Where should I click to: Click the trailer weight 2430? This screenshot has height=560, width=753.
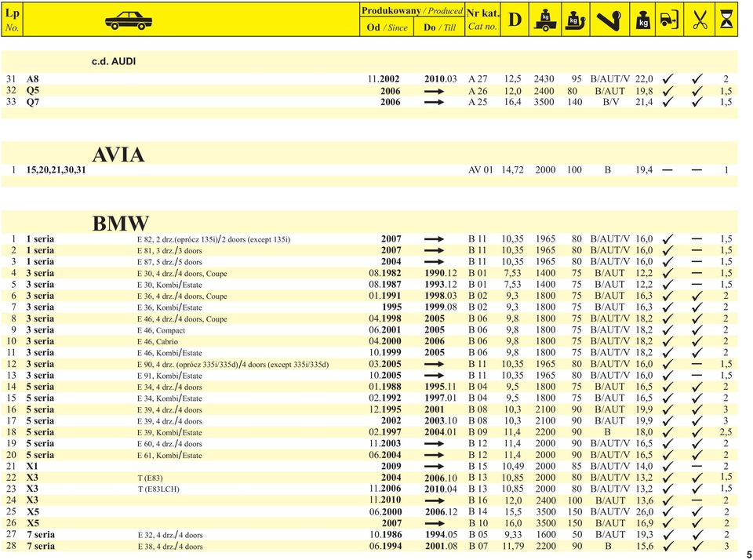[x=544, y=78]
